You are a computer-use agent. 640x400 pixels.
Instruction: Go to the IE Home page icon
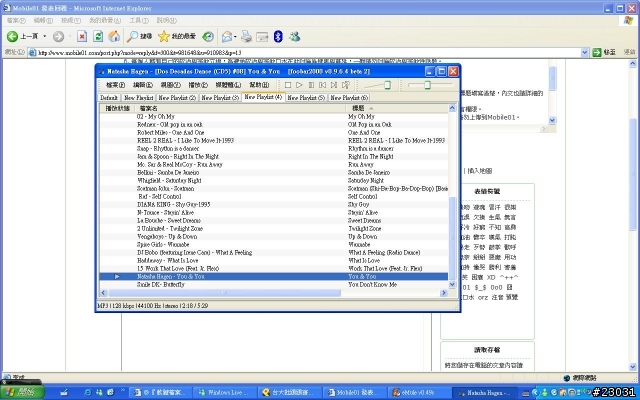click(114, 36)
